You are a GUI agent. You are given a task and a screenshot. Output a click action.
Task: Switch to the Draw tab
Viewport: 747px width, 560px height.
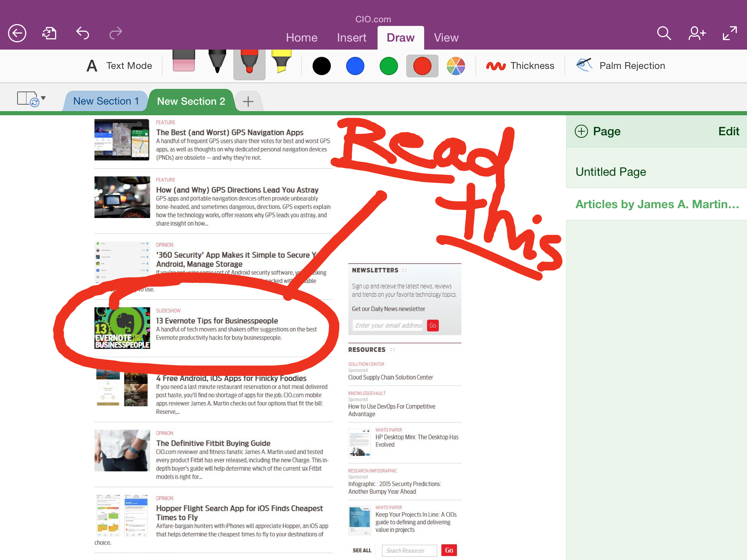click(400, 36)
